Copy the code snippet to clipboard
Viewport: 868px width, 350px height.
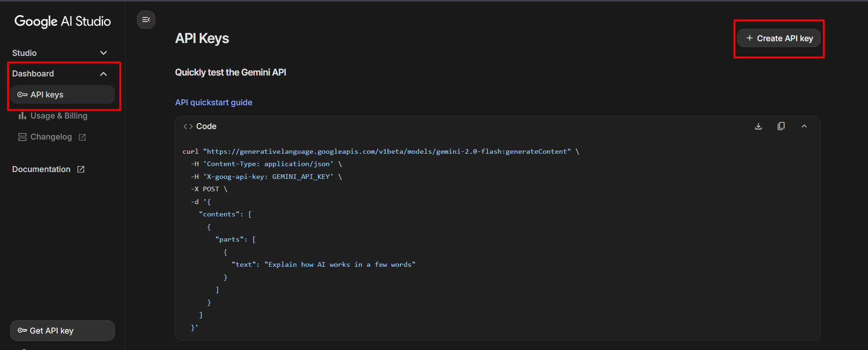(x=781, y=126)
